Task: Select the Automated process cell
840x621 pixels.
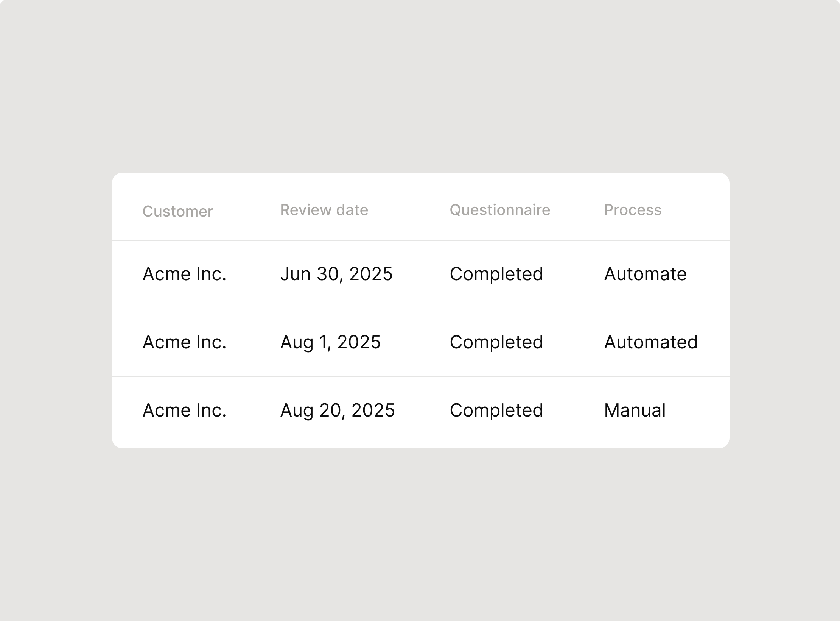Action: tap(651, 342)
